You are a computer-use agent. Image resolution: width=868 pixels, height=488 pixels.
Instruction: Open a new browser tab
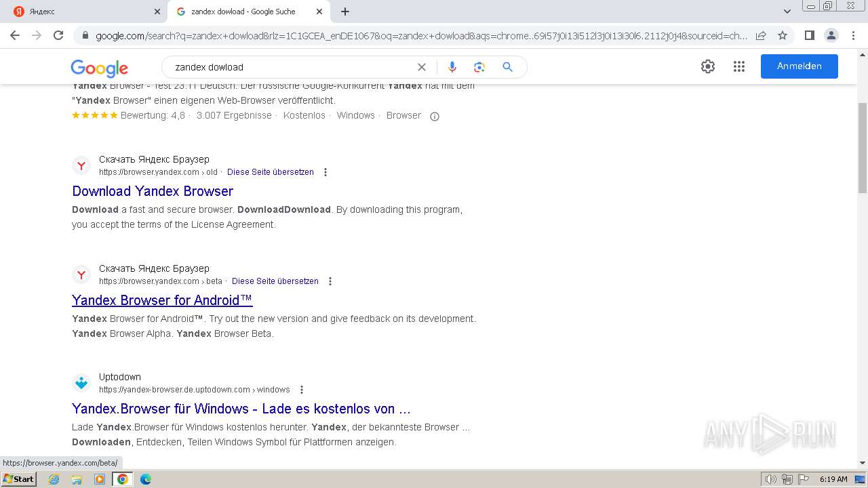pos(345,12)
